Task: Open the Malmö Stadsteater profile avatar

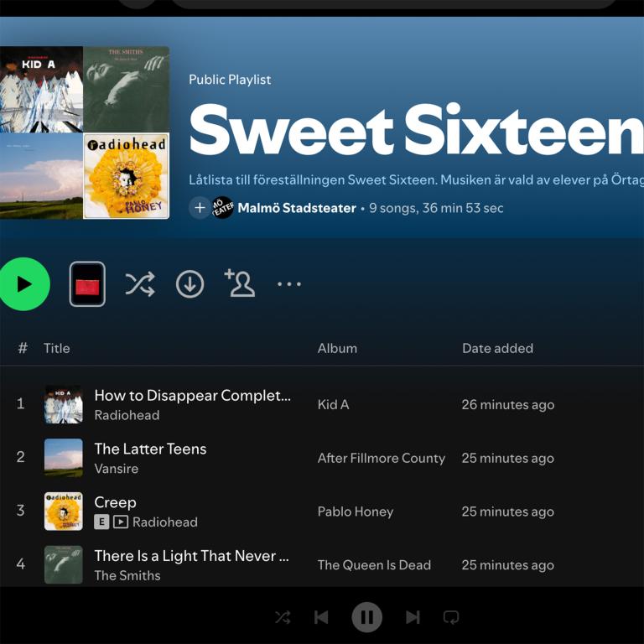Action: [x=222, y=208]
